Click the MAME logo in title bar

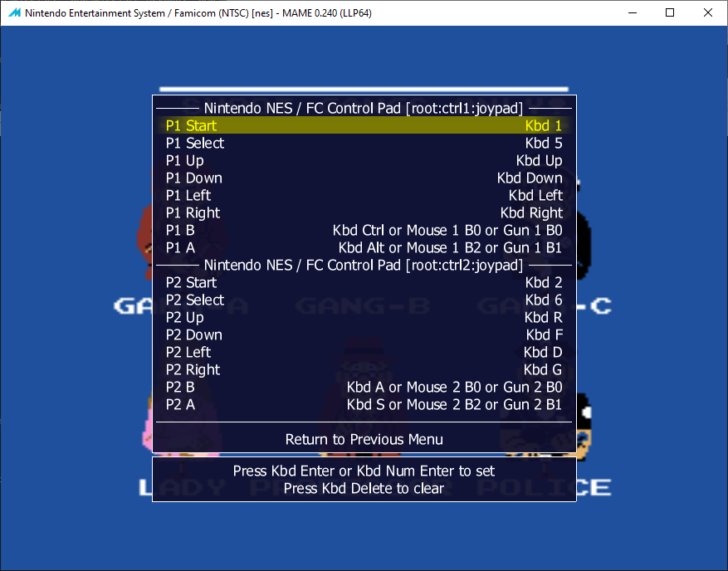[14, 12]
